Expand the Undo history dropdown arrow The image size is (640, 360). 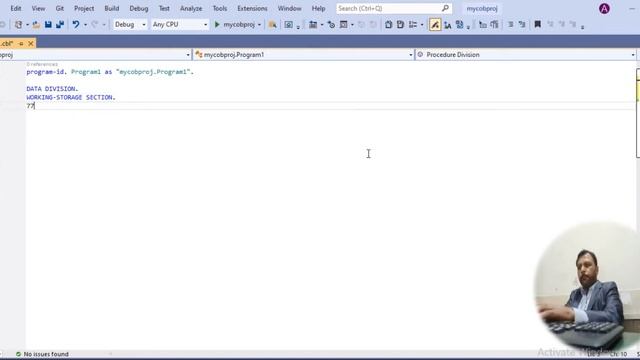(85, 25)
